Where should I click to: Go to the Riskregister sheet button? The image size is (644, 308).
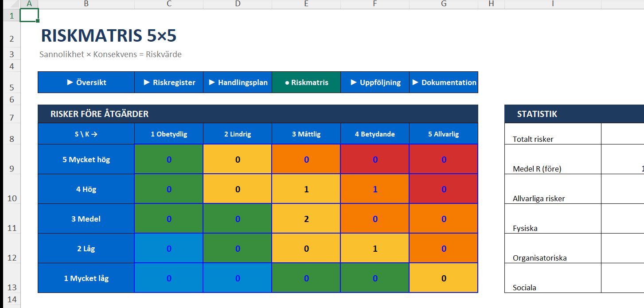point(169,82)
